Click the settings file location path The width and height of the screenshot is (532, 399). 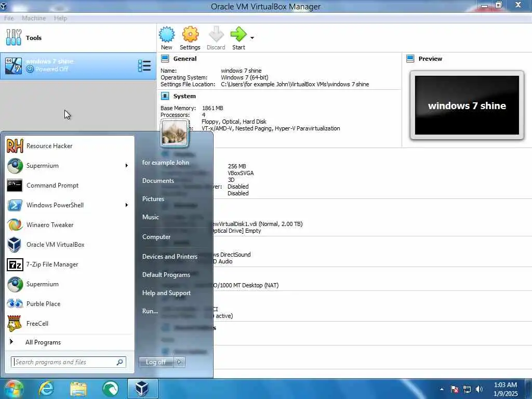295,84
